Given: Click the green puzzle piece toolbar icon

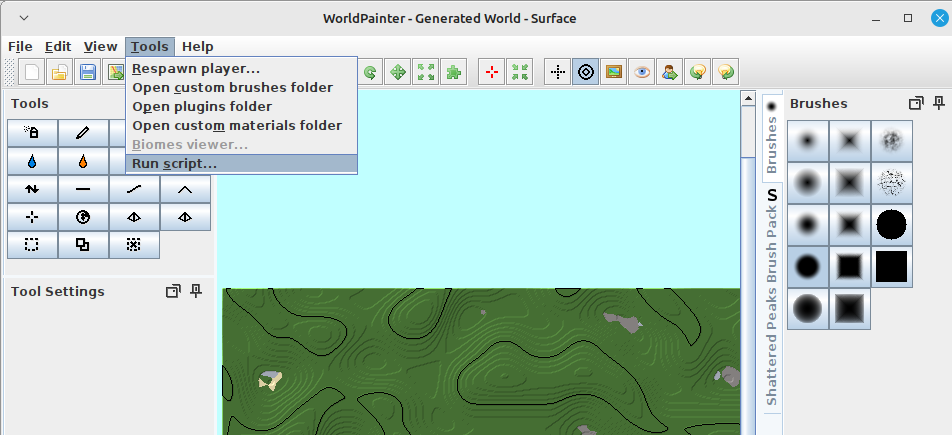Looking at the screenshot, I should click(454, 72).
